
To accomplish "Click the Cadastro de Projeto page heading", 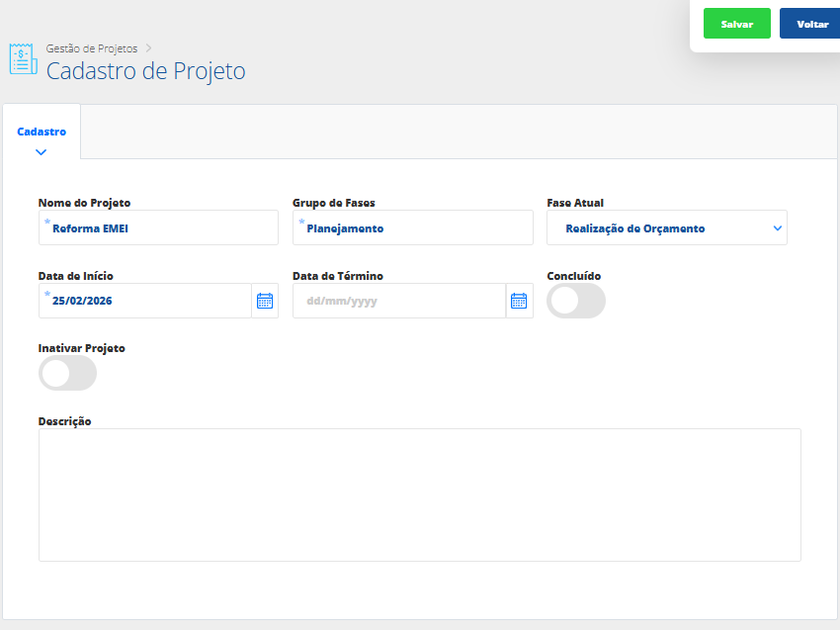I will coord(146,71).
